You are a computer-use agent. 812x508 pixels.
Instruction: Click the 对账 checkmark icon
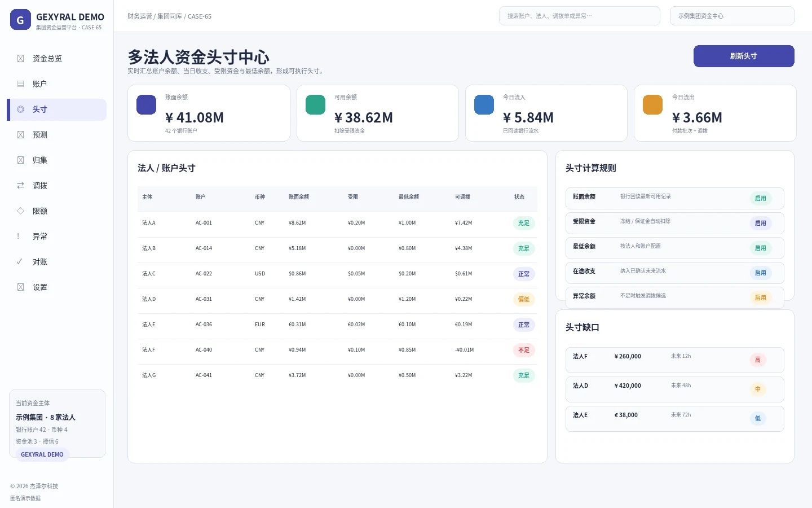(20, 262)
